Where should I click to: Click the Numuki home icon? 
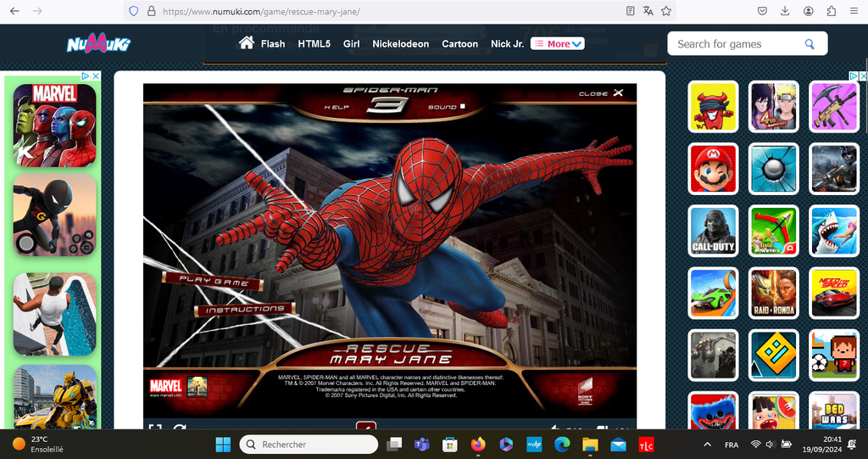(247, 43)
